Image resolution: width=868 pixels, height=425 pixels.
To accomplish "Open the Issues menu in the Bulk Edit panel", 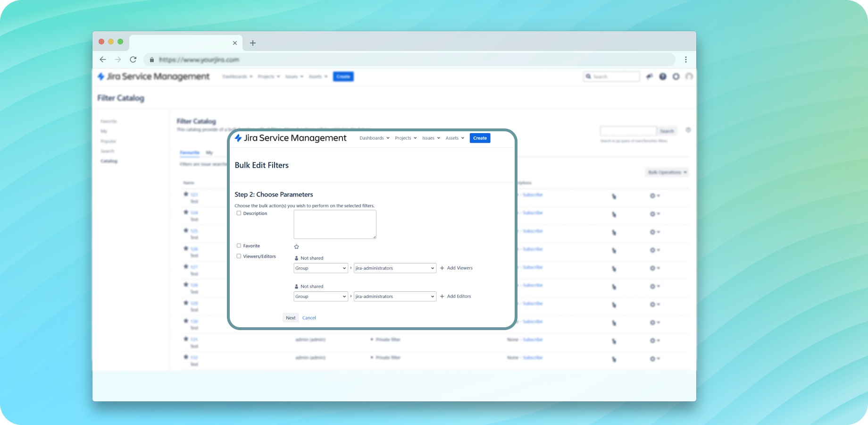I will [431, 138].
